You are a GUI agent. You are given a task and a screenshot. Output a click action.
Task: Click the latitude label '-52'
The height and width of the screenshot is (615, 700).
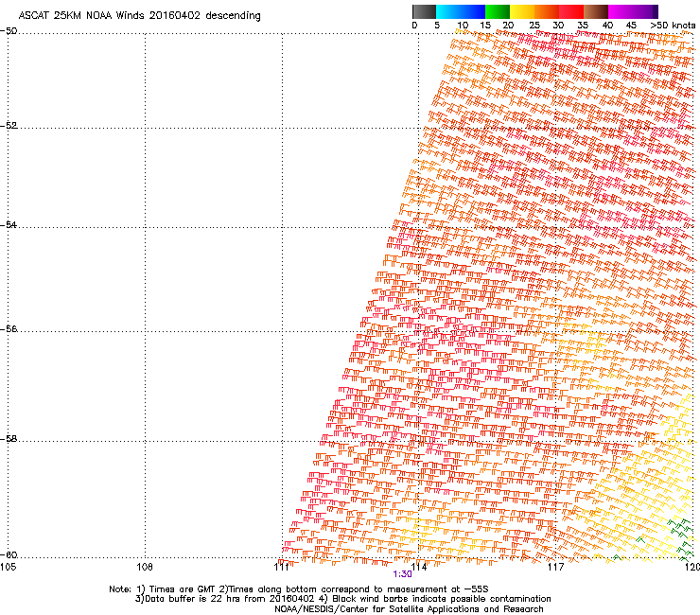click(x=9, y=126)
